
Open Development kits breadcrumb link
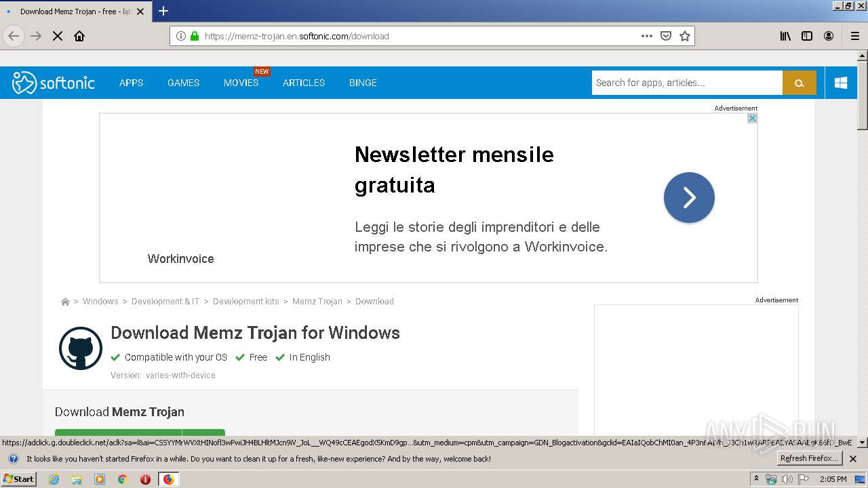(x=246, y=302)
